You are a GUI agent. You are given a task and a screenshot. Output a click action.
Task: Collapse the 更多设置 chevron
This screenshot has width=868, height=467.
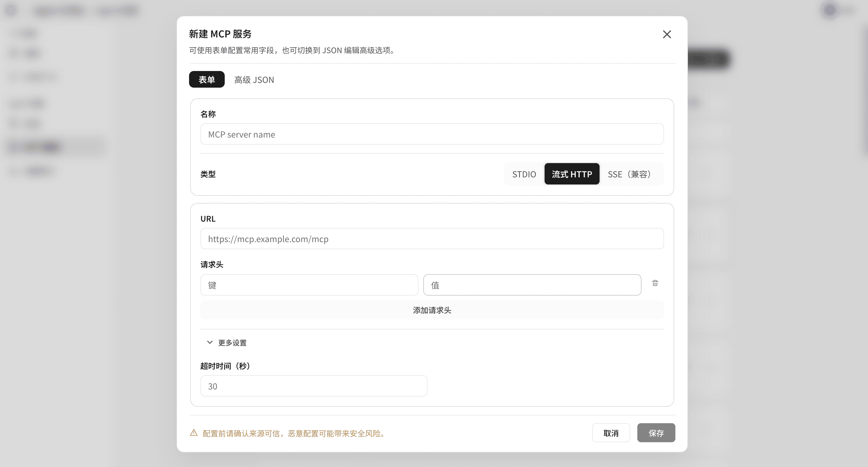click(x=210, y=343)
